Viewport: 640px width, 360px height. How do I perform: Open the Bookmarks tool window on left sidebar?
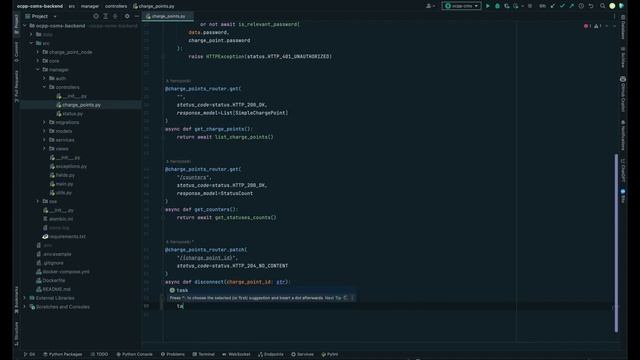point(16,300)
